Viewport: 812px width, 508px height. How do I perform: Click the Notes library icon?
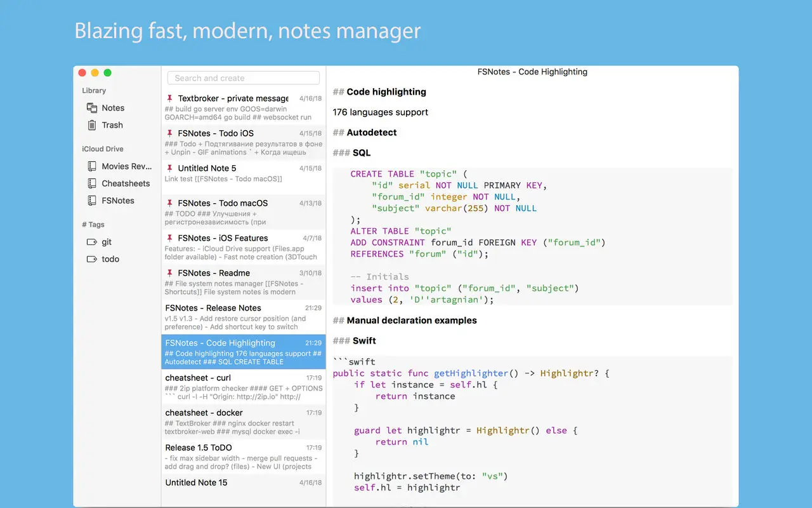(x=92, y=108)
